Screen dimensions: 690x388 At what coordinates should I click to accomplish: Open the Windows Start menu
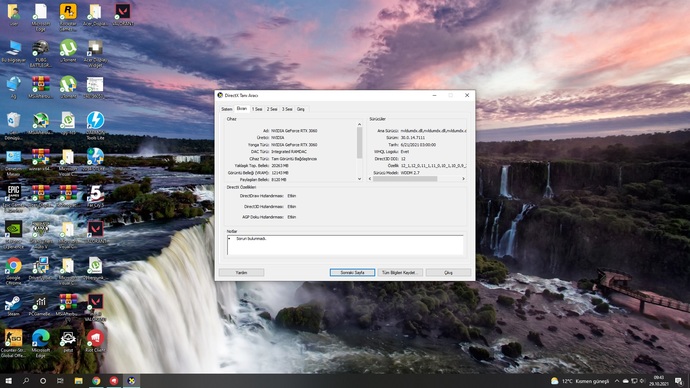[8, 381]
